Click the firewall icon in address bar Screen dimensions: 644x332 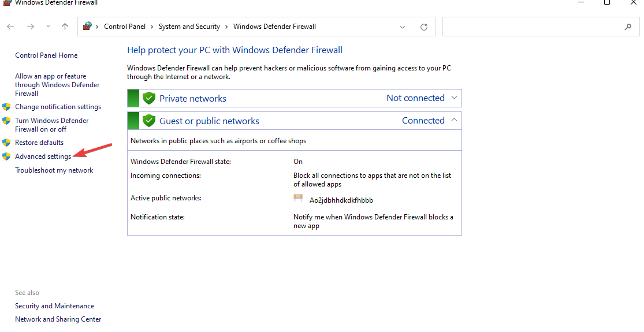pyautogui.click(x=87, y=26)
